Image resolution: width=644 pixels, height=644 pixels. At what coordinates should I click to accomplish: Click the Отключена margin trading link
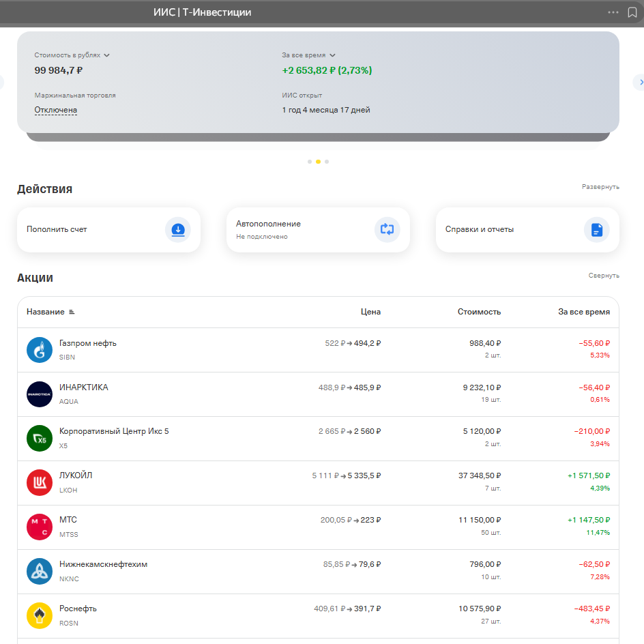pyautogui.click(x=56, y=110)
